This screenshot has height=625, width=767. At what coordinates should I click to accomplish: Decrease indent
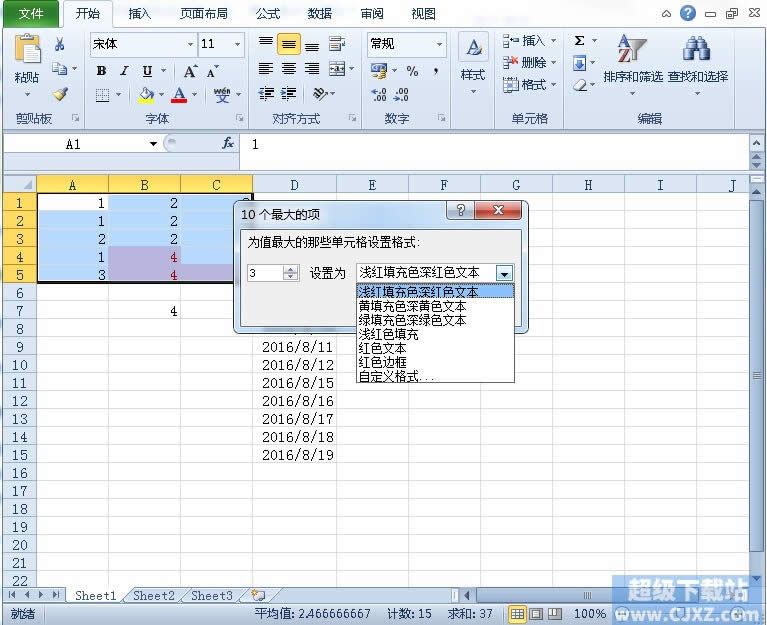(266, 93)
